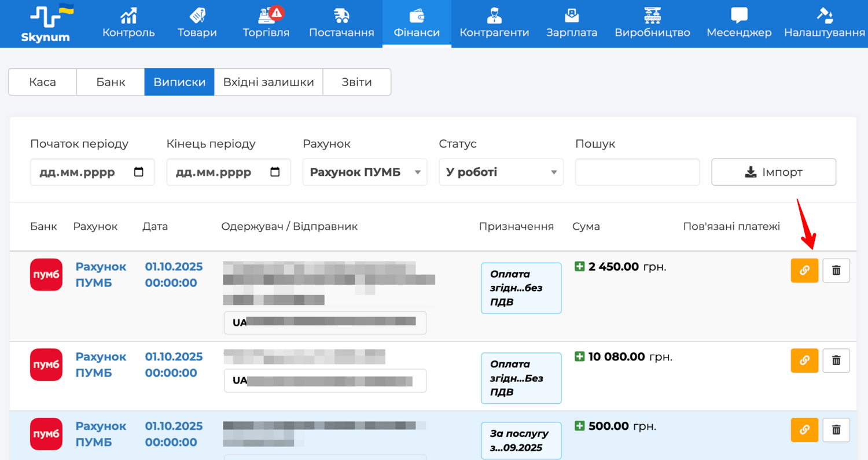Click orange link icon for 2 450.00 payment

[804, 270]
